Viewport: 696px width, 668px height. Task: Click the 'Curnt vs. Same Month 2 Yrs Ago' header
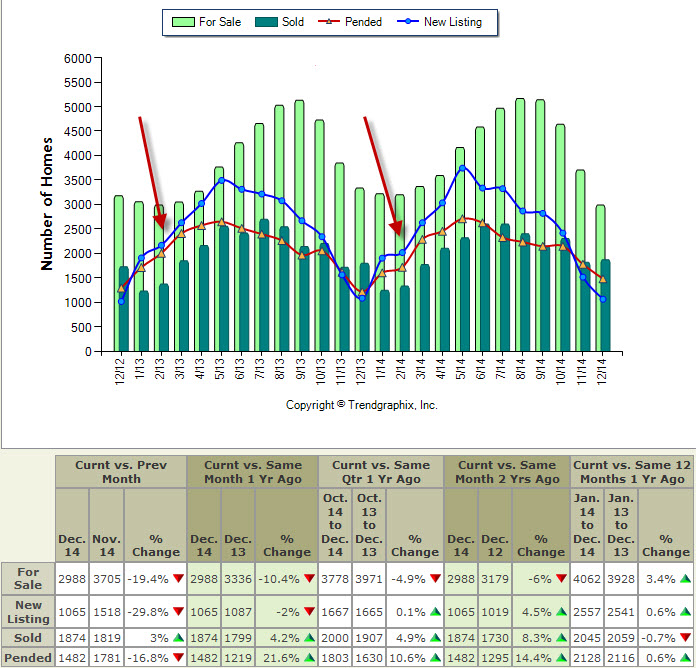pos(507,472)
